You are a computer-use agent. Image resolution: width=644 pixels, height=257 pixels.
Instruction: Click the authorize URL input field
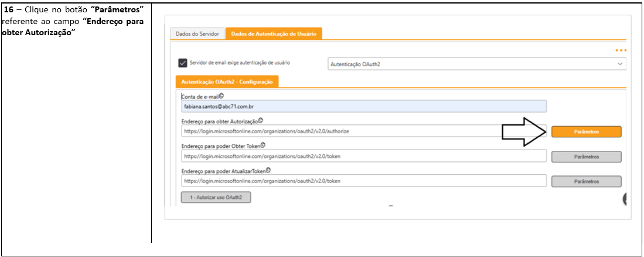(x=363, y=131)
